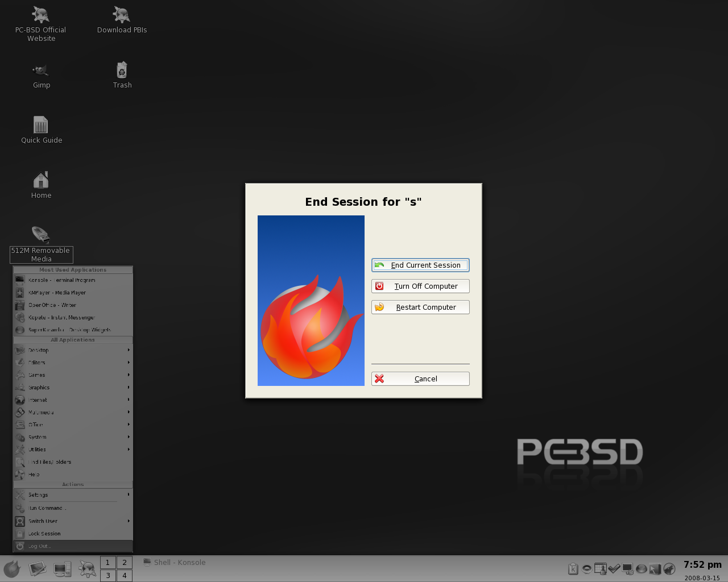Choose Lock Session from the menu
This screenshot has height=582, width=728.
(x=73, y=534)
